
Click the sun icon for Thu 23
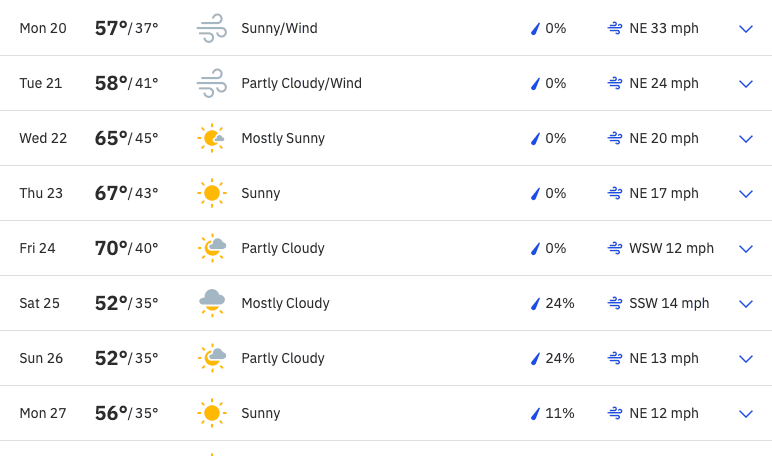tap(212, 193)
